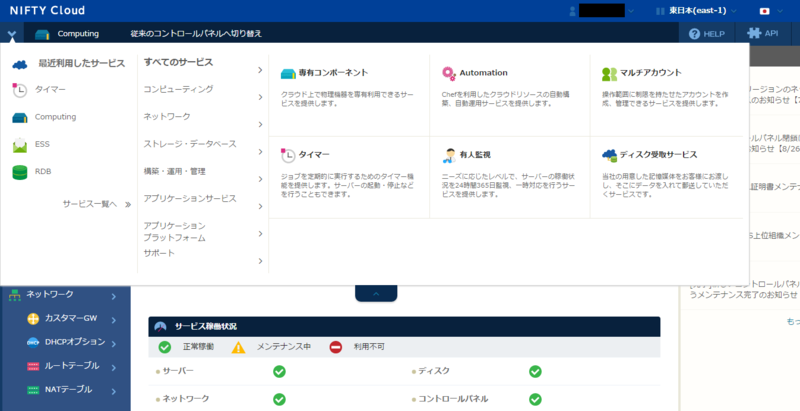Expand the 構築・運用・管理 chevron
The height and width of the screenshot is (411, 800).
pyautogui.click(x=260, y=179)
